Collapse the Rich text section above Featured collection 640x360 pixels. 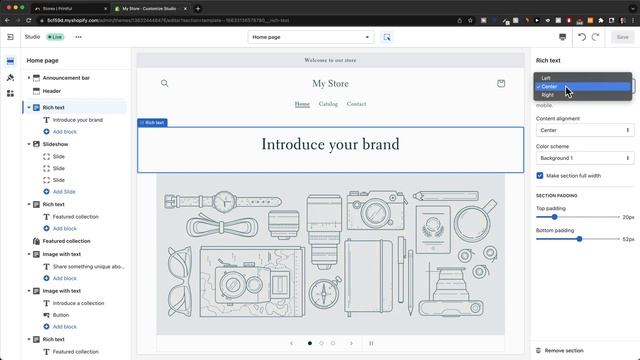(29, 204)
